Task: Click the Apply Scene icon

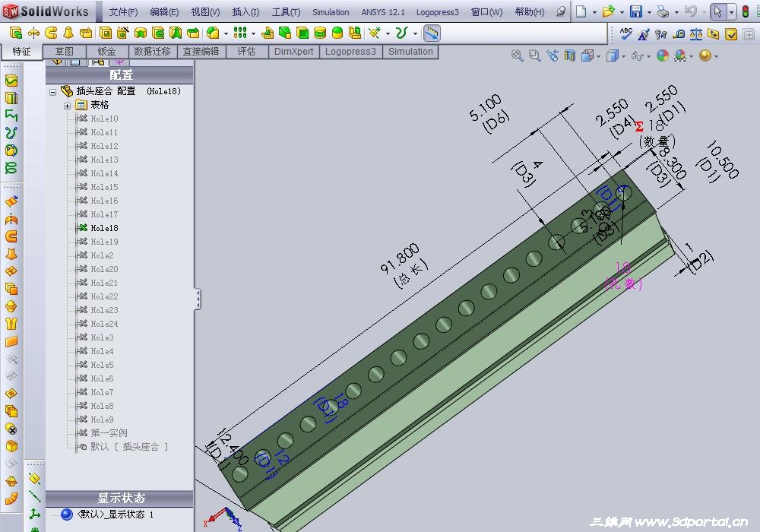Action: 680,56
